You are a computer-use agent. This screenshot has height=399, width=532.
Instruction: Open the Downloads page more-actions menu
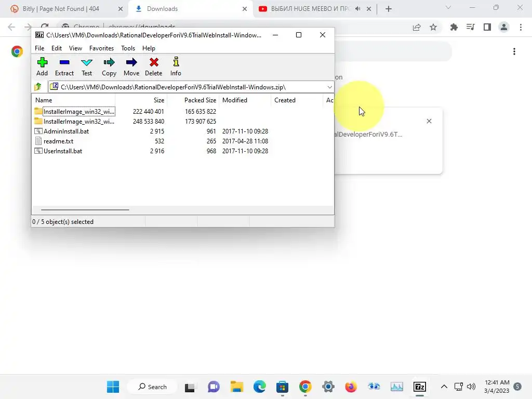(x=514, y=51)
